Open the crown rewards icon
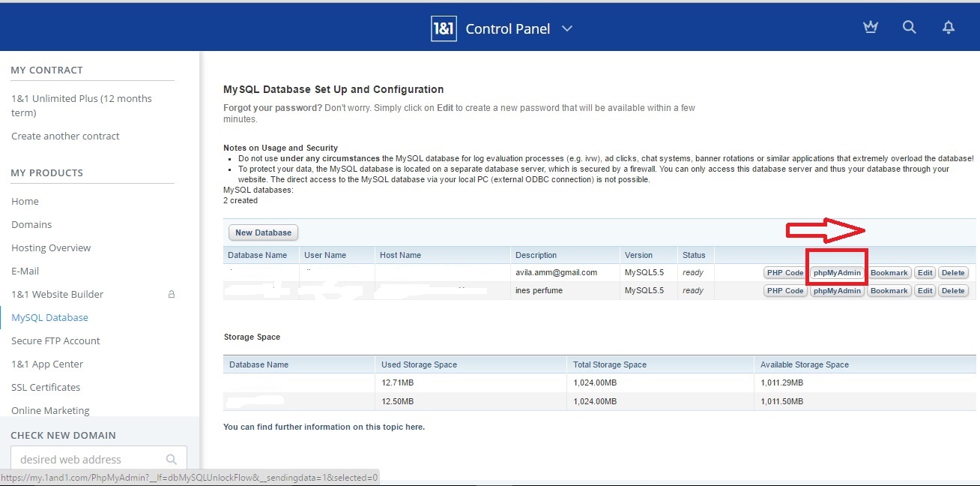 click(x=870, y=27)
